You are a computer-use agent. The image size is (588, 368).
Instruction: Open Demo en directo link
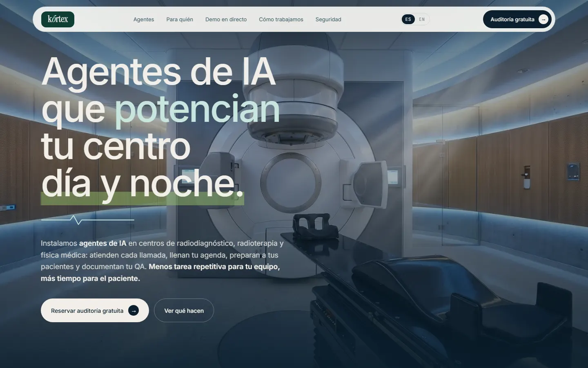pos(226,19)
